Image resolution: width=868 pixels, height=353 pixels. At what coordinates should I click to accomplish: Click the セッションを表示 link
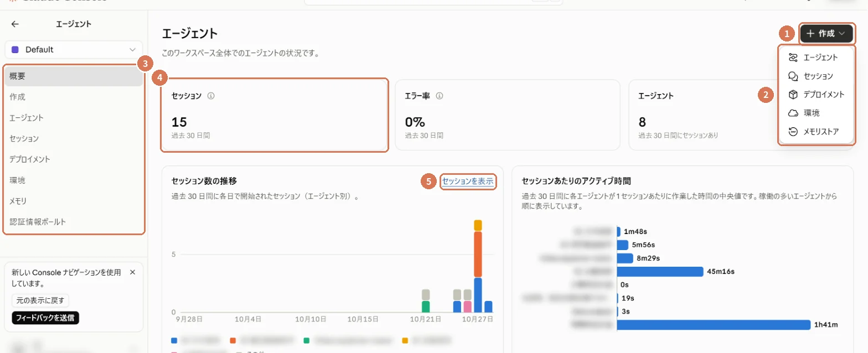click(468, 181)
